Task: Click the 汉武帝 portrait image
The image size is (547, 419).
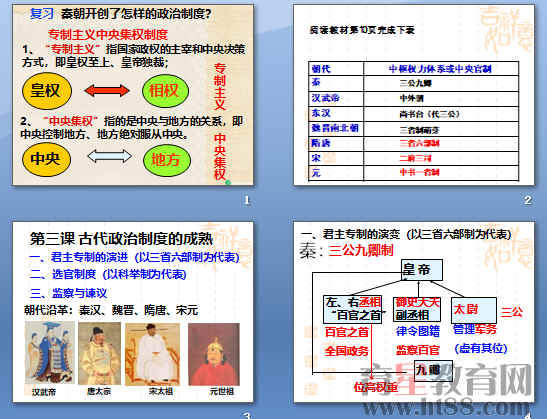Action: (50, 353)
